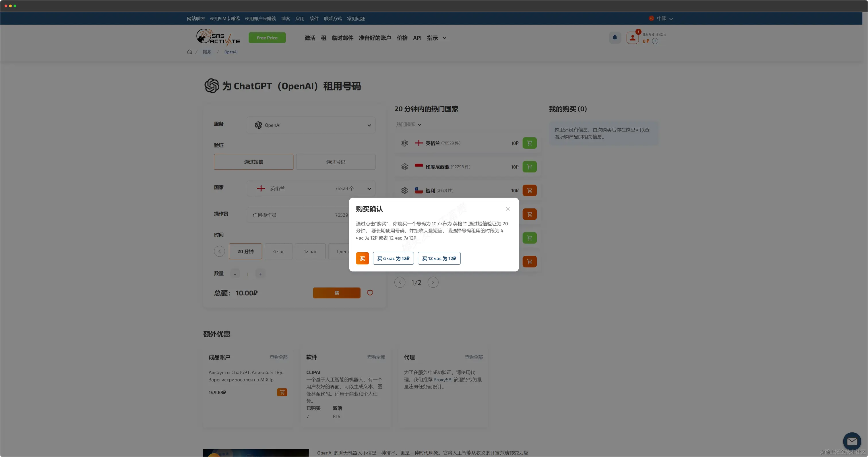Viewport: 868px width, 457px height.
Task: Open the 操作员 任何操作员 dropdown
Action: tap(298, 215)
